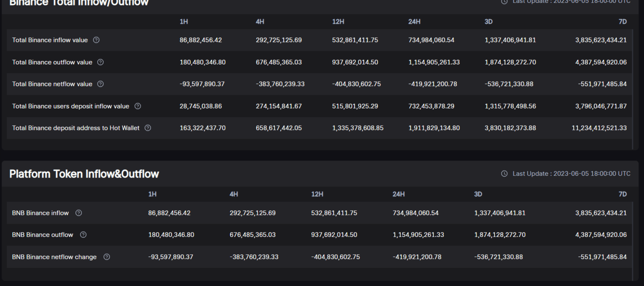
Task: Select the 1,315,778,498.56 users deposit inflow cell
Action: tap(510, 106)
